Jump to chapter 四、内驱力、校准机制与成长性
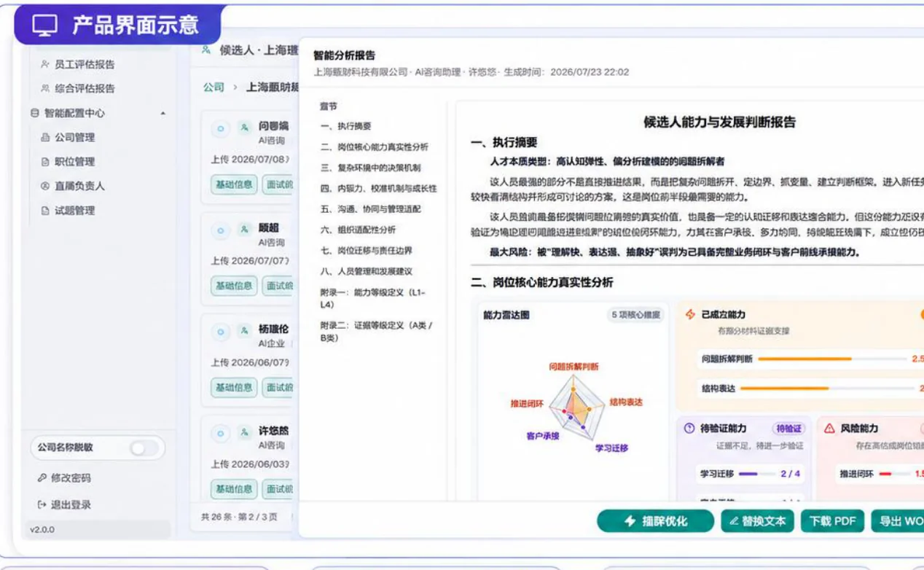 tap(379, 188)
